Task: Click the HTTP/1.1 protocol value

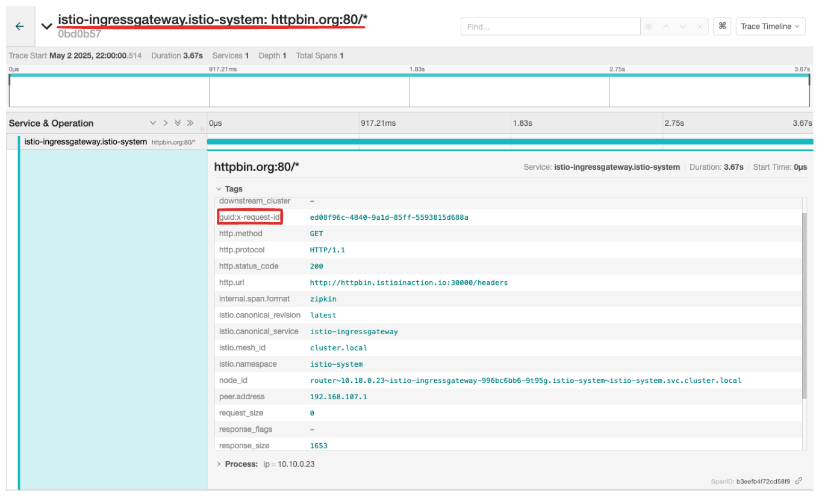Action: coord(327,250)
